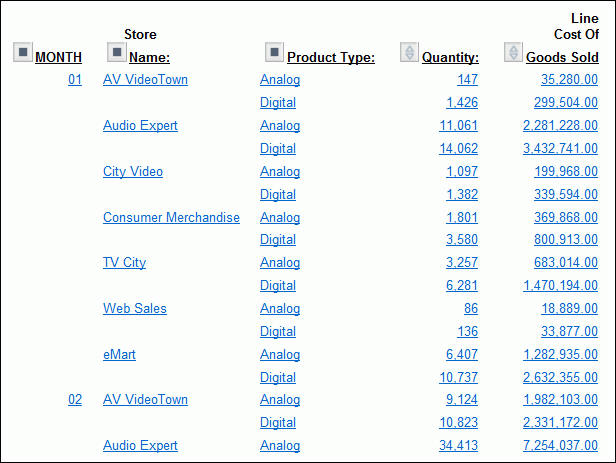Sort by the MONTH column header
Image resolution: width=616 pixels, height=463 pixels.
[x=58, y=58]
